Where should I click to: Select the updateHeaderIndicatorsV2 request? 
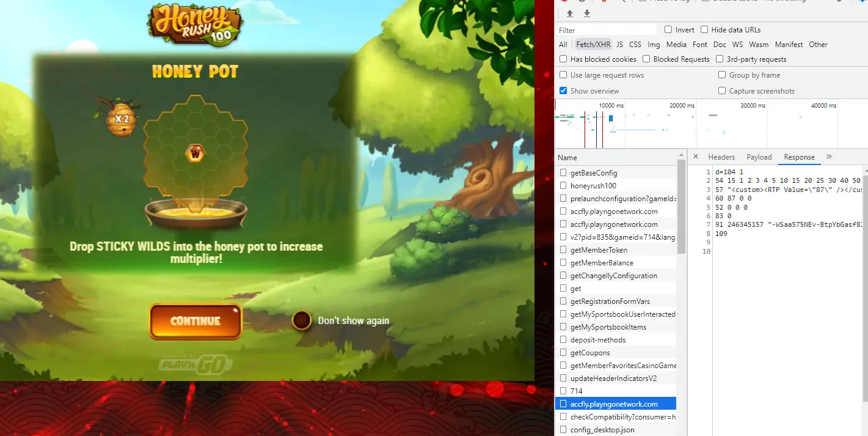tap(616, 379)
